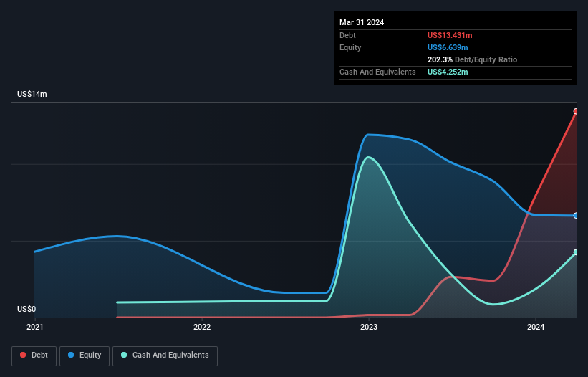Screen dimensions: 588x377
Task: Click the red Debt end-point marker
Action: pos(576,111)
